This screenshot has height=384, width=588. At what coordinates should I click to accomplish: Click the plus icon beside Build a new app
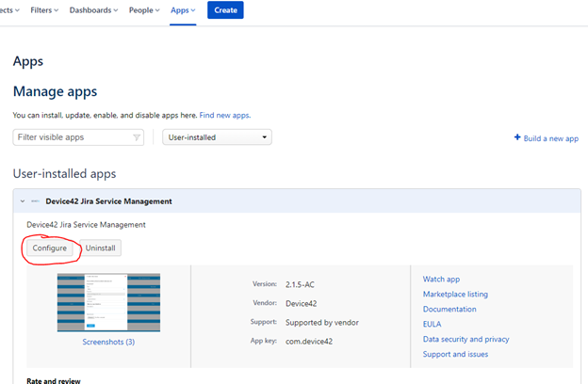point(517,137)
